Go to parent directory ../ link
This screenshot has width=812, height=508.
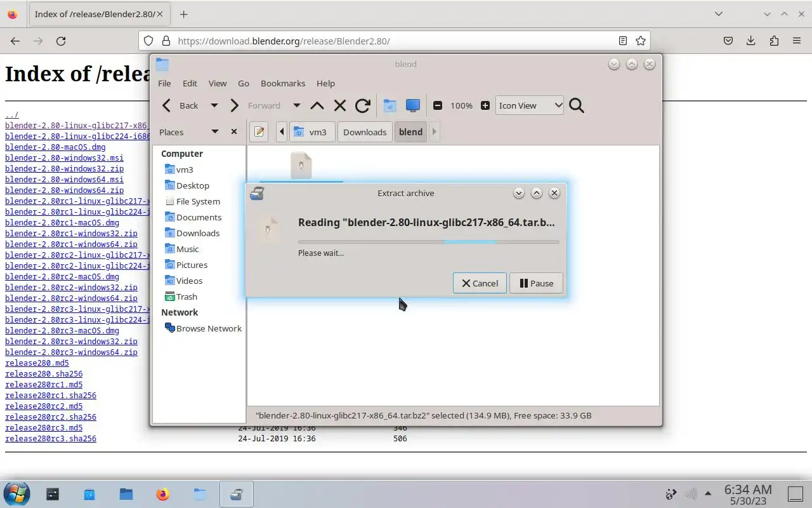12,114
